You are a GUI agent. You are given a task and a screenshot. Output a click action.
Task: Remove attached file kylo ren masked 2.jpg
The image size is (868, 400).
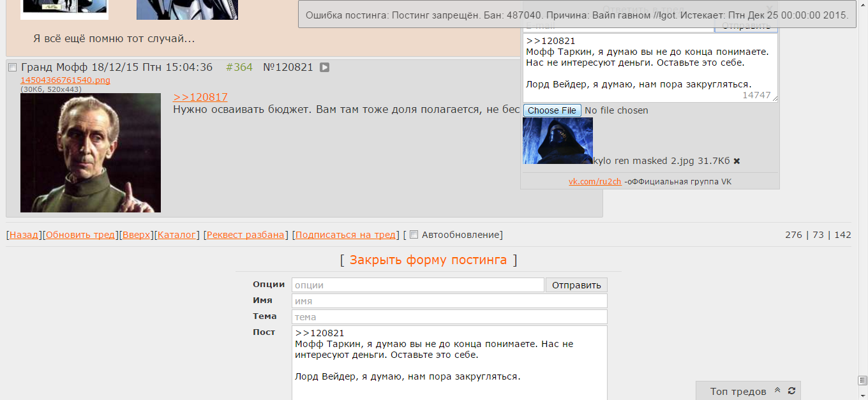[737, 161]
